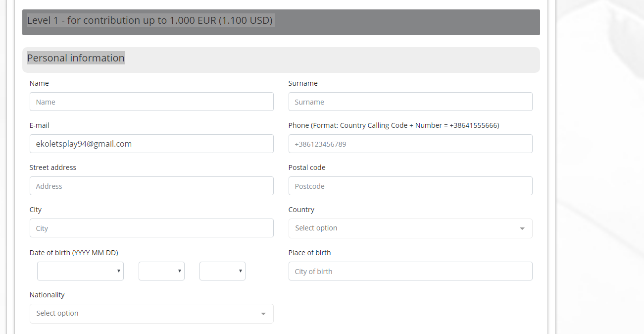Viewport: 644px width, 334px height.
Task: Select the Phone number input field
Action: [x=410, y=144]
